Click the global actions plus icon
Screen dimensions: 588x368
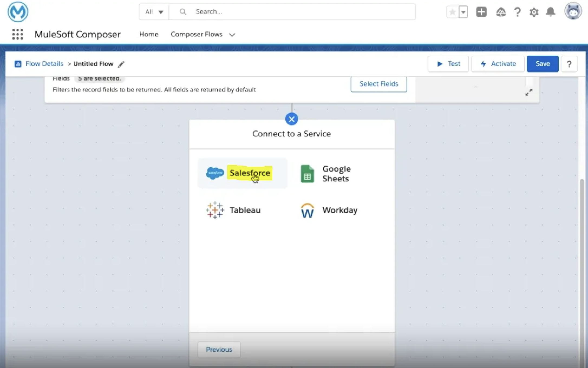coord(481,12)
